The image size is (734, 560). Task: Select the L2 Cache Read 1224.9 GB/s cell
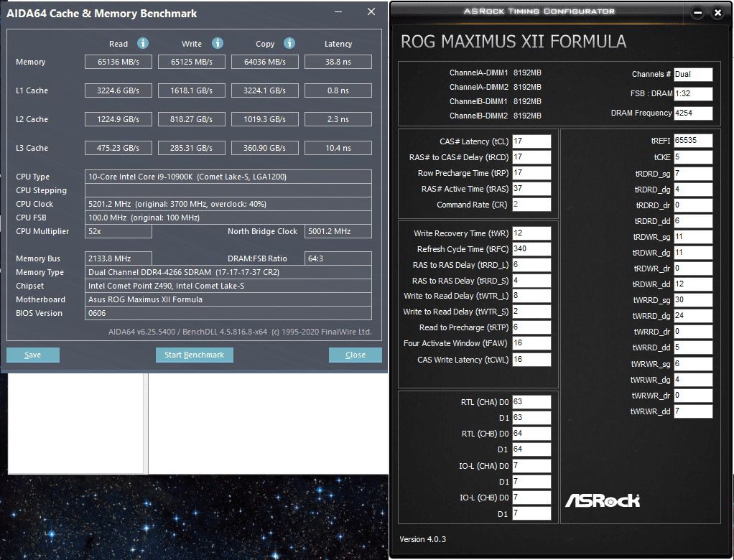click(119, 119)
